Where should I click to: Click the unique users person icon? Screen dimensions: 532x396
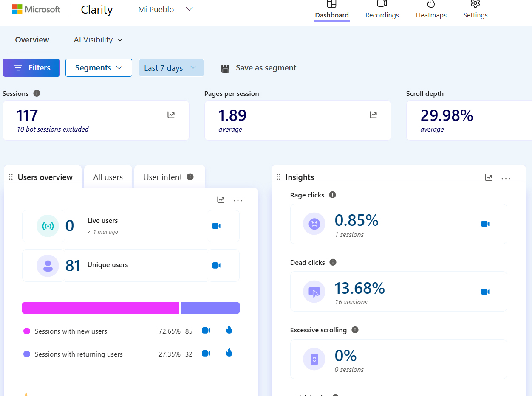(48, 266)
